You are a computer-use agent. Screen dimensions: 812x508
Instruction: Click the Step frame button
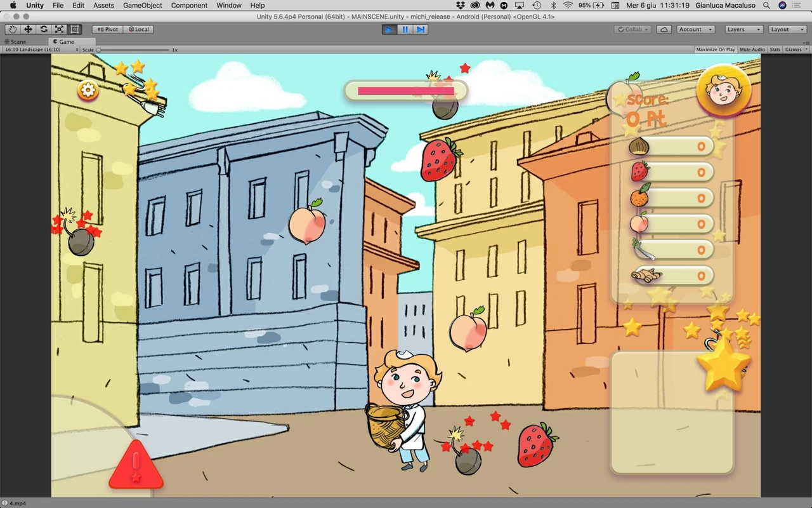(x=421, y=29)
